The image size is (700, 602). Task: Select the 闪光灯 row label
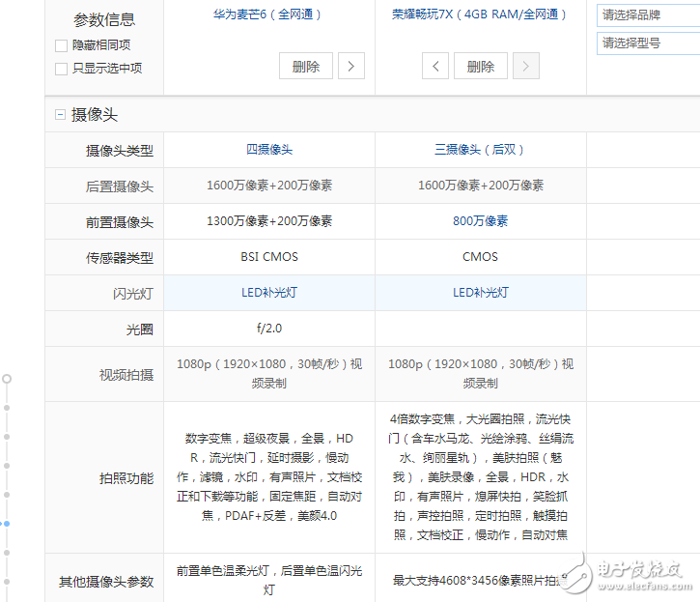click(132, 293)
